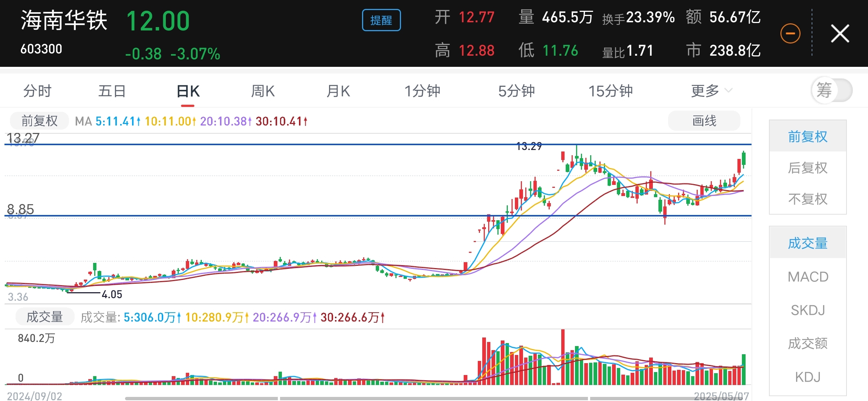Click the MA 5:11.41 indicator value
Viewport: 868px width, 401px height.
point(118,121)
